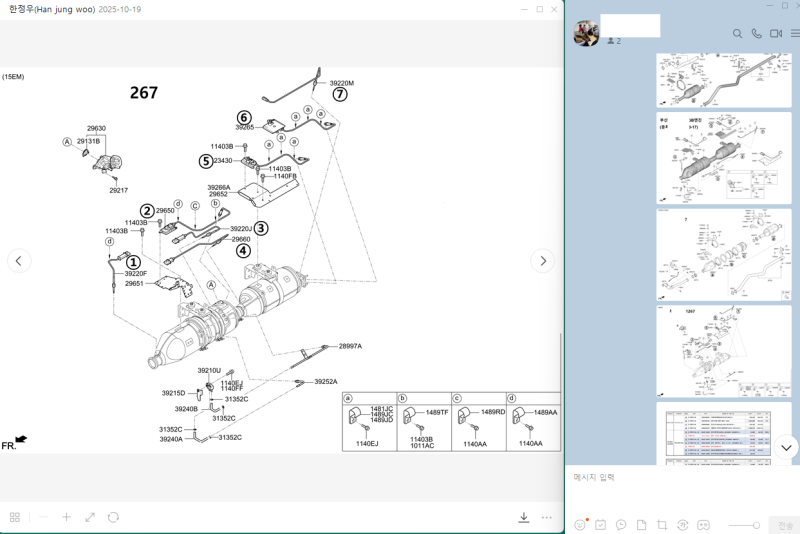Viewport: 800px width, 534px height.
Task: Open the first exhaust pipe diagram thumbnail
Action: (723, 80)
